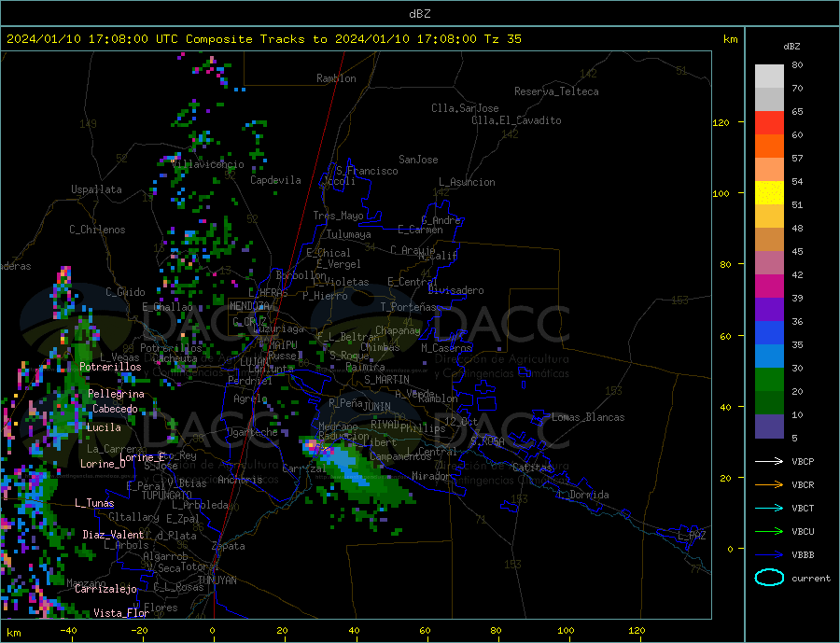The height and width of the screenshot is (643, 840).
Task: Select the light gray 80 dBZ color swatch
Action: click(x=769, y=77)
